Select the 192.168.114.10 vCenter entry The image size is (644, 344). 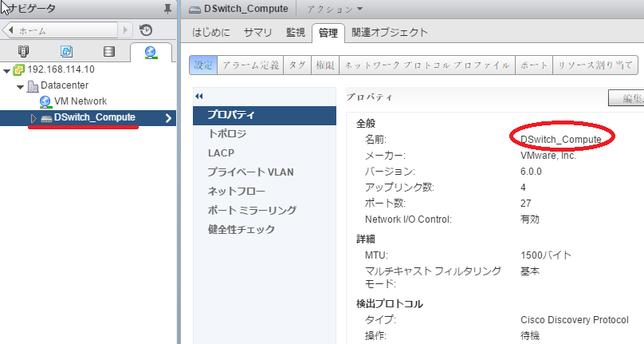pyautogui.click(x=61, y=69)
